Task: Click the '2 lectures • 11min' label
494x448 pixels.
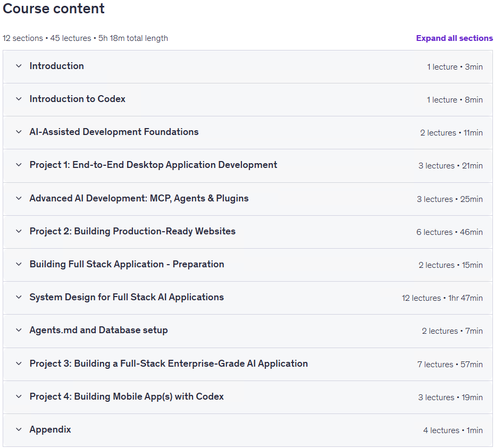Action: pyautogui.click(x=451, y=133)
